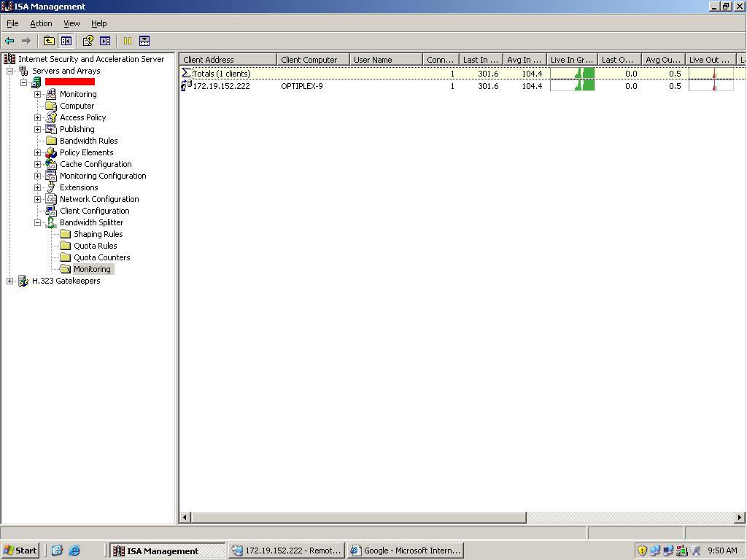Launch Internet Explorer from quick launch
Viewport: 747px width, 560px height.
point(75,551)
